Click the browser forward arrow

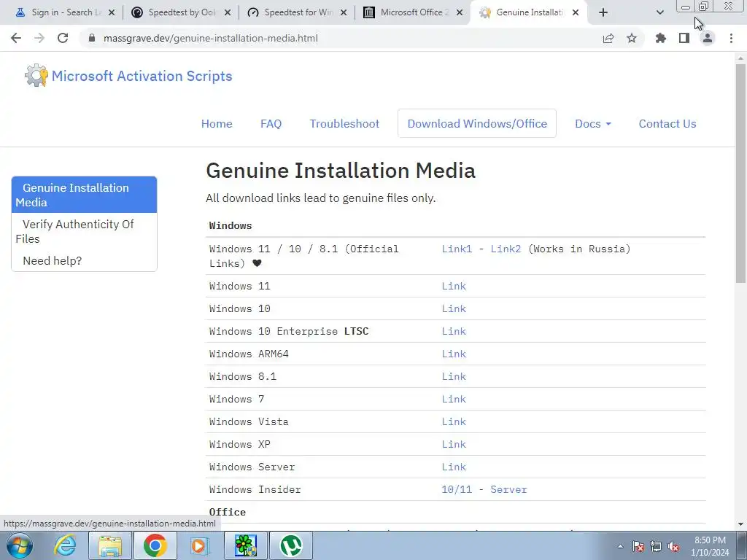pos(39,38)
